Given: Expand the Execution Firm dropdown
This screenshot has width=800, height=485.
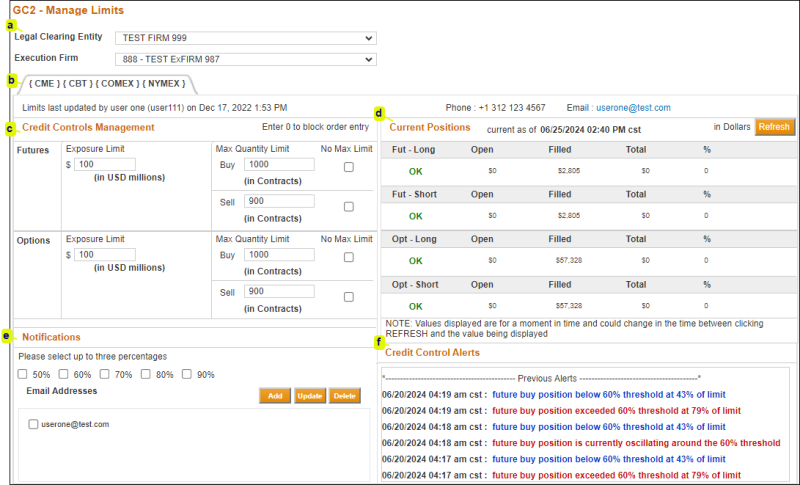Looking at the screenshot, I should [x=245, y=59].
